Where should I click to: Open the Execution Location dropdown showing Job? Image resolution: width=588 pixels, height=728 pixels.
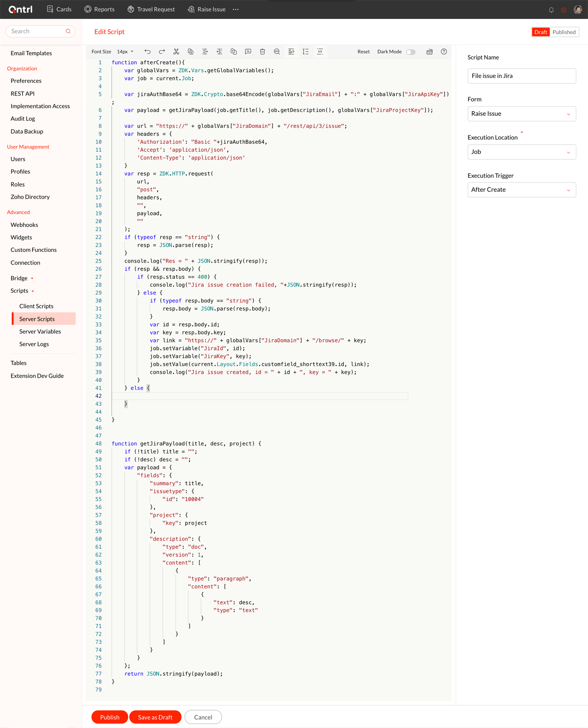tap(521, 152)
